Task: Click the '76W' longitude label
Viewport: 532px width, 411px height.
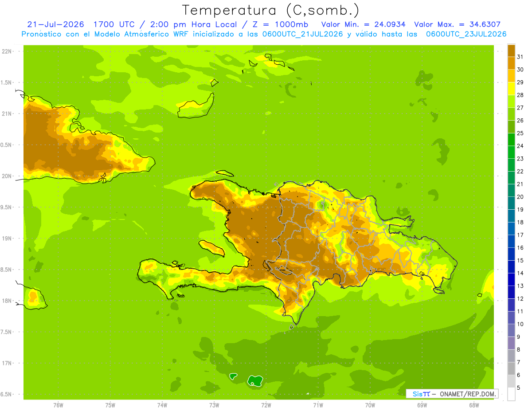Action: click(58, 405)
